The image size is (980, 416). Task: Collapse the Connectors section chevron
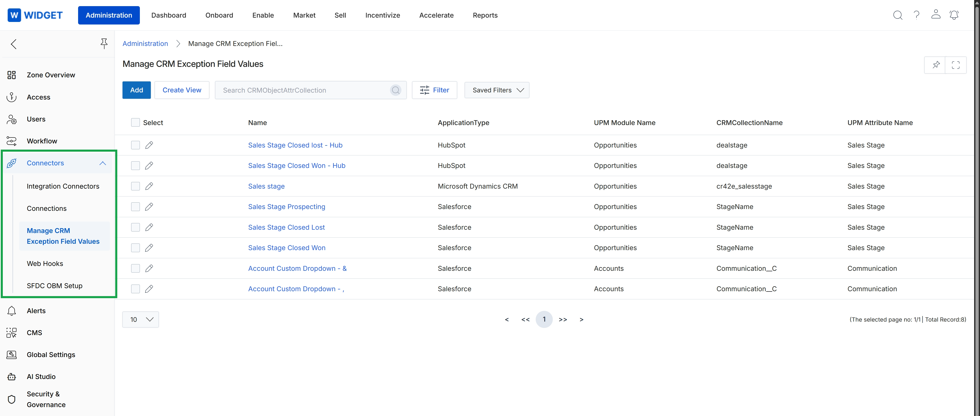pos(102,163)
